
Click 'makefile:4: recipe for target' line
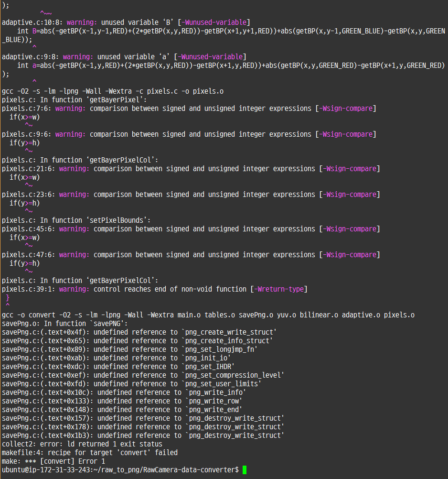tap(90, 453)
